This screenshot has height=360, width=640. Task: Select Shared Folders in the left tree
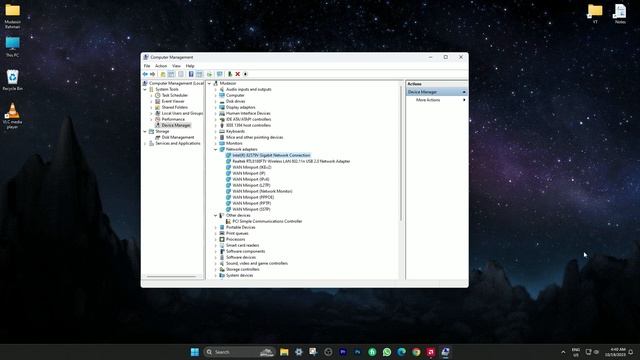pos(175,107)
